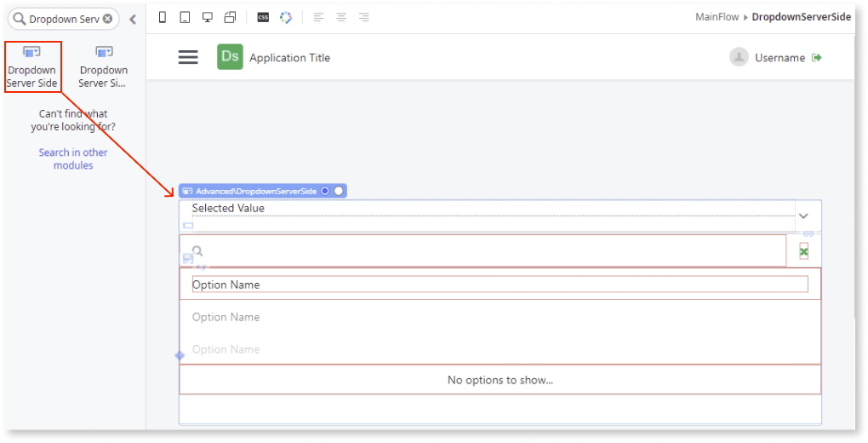The height and width of the screenshot is (443, 868).
Task: Click MainFlow in the breadcrumb
Action: pyautogui.click(x=718, y=17)
